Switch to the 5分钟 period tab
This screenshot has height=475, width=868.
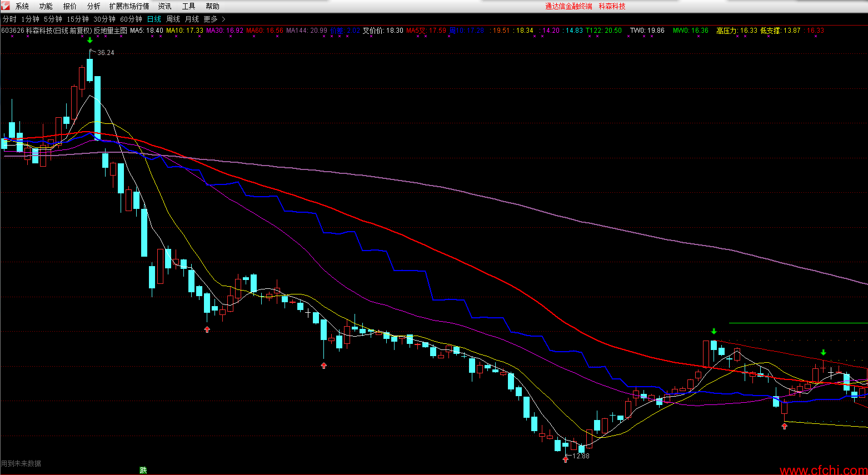[53, 19]
